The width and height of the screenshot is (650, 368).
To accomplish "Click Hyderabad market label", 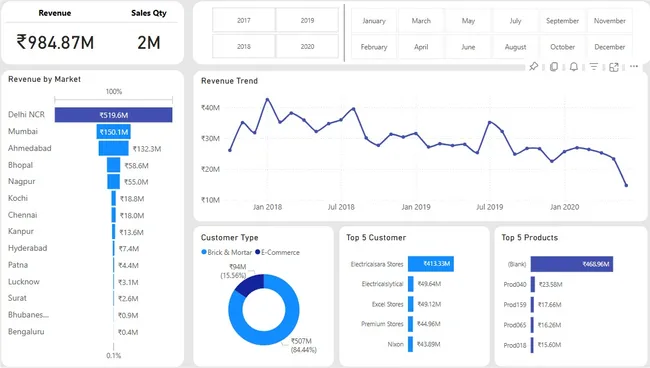I will pyautogui.click(x=27, y=248).
